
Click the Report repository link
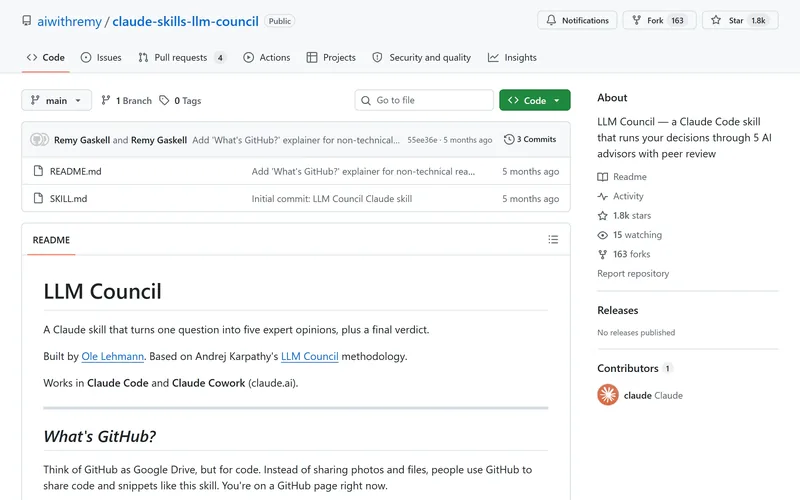[x=633, y=273]
